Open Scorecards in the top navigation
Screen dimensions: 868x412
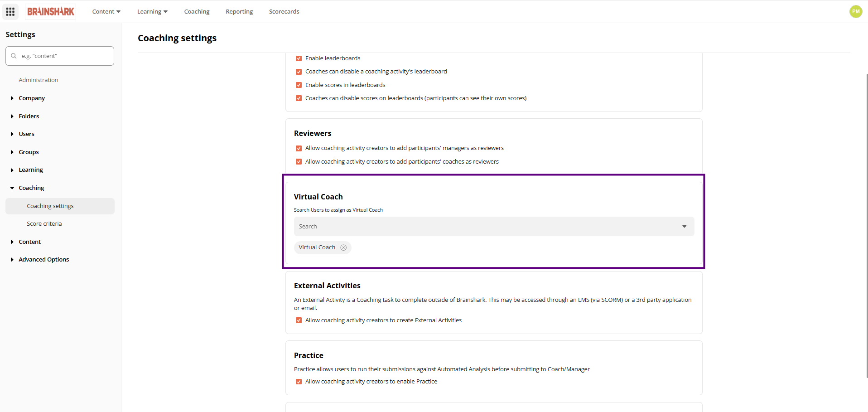click(284, 11)
